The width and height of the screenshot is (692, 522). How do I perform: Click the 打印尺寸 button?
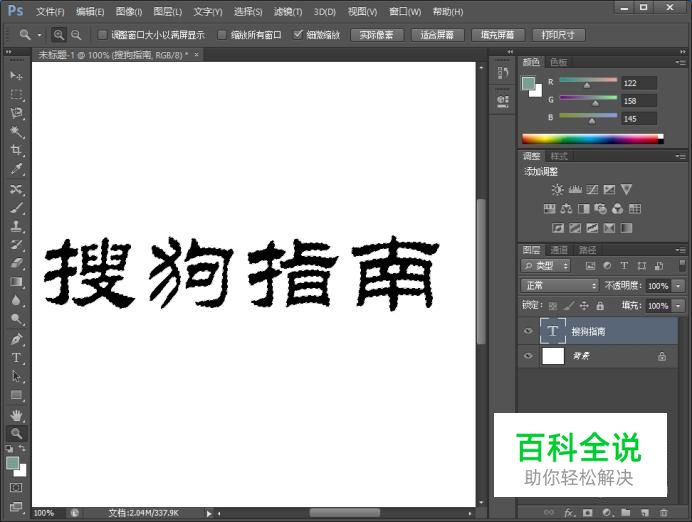click(x=558, y=35)
